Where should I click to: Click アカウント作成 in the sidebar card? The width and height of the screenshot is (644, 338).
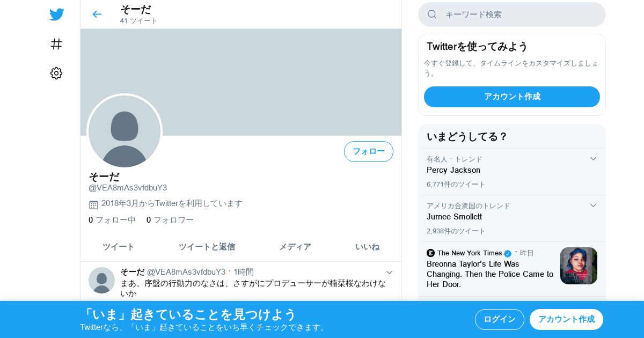click(x=512, y=97)
